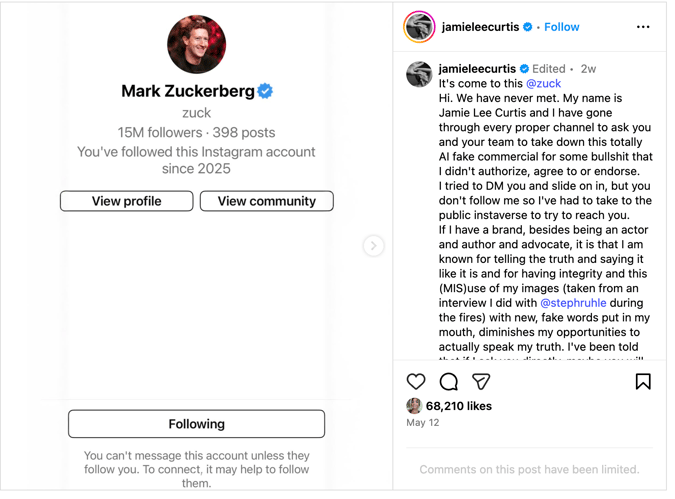Click jamieleecurtis avatar beside the caption
Screen dimensions: 675x499
[x=419, y=74]
